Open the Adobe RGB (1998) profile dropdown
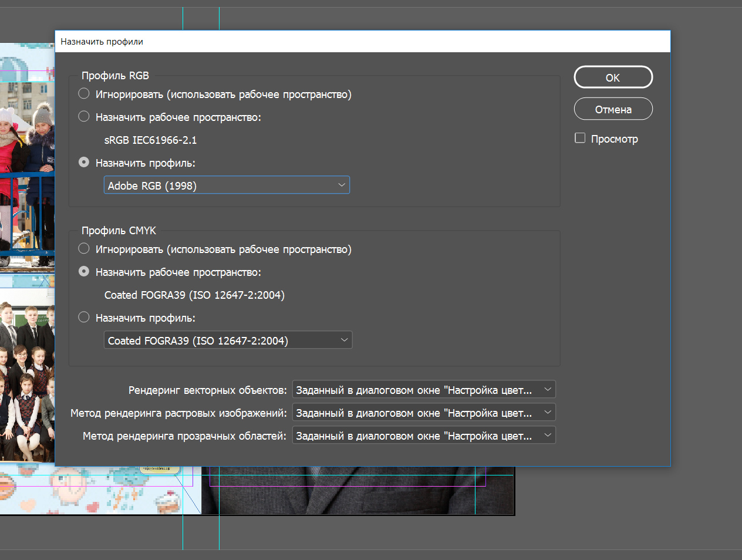The height and width of the screenshot is (560, 742). (x=227, y=185)
